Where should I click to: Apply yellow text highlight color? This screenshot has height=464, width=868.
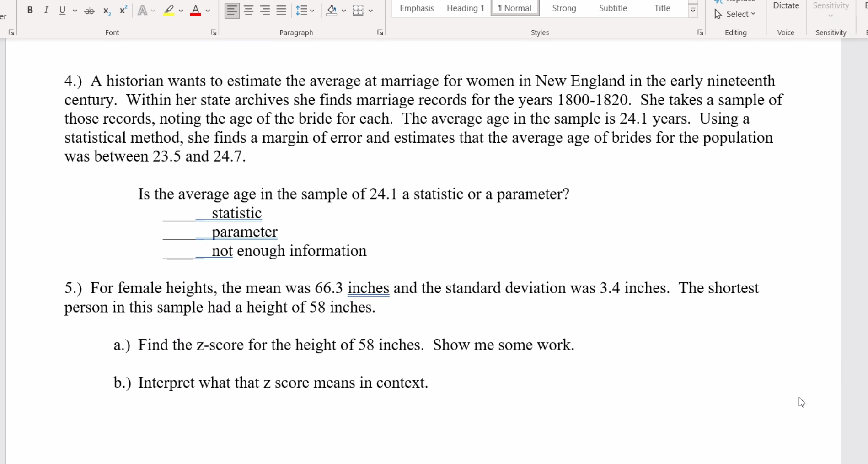click(169, 10)
